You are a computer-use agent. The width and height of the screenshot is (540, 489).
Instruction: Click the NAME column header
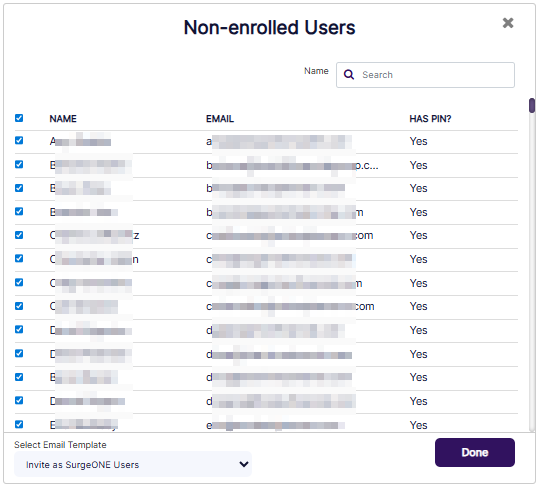click(x=63, y=119)
